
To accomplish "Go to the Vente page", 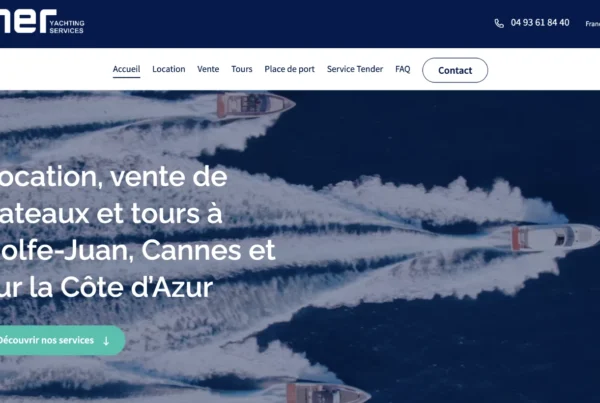I will (208, 69).
